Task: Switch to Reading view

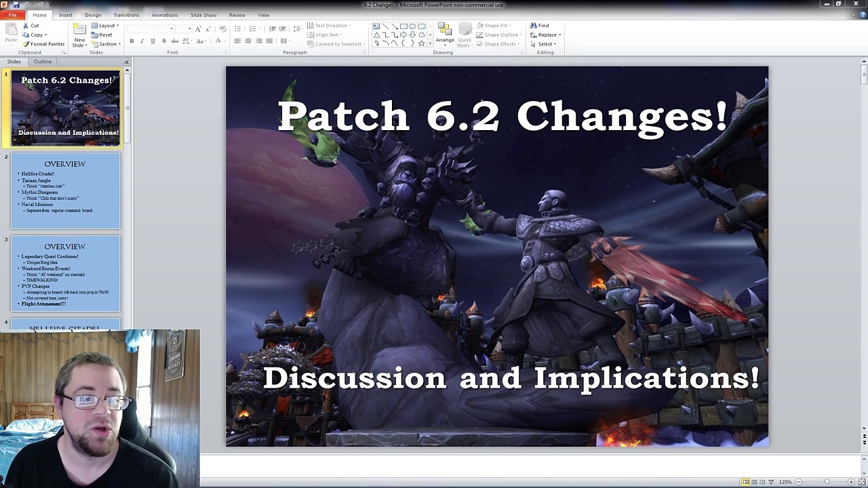Action: 764,482
